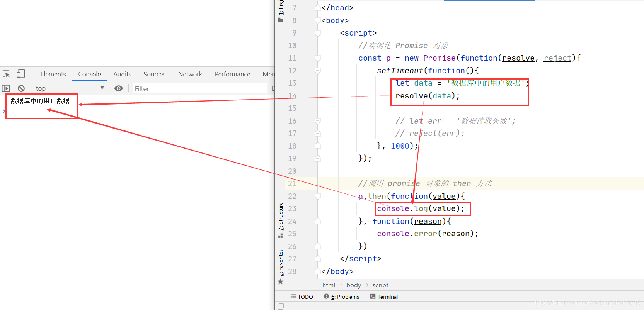Show the console sidebar panel icon
The image size is (644, 310).
click(x=6, y=88)
